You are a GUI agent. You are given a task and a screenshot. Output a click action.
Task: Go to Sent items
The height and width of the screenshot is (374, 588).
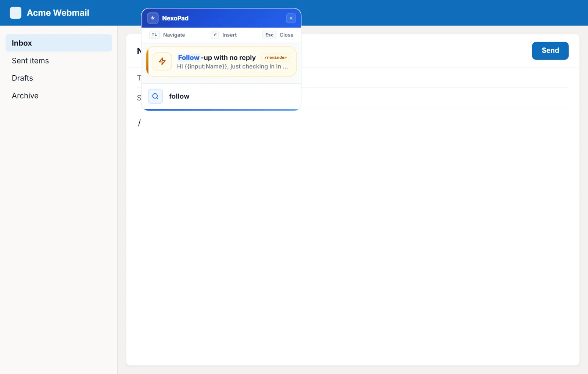[59, 61]
